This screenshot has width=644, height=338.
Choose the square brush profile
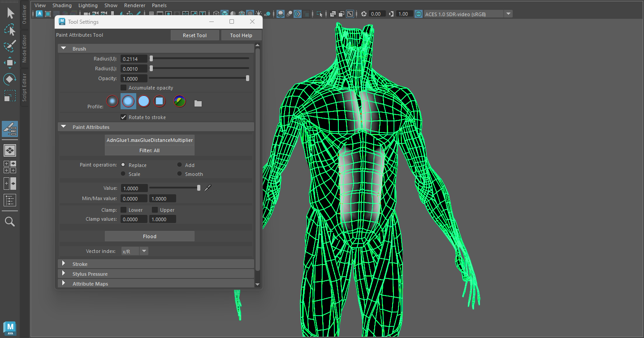[x=160, y=102]
